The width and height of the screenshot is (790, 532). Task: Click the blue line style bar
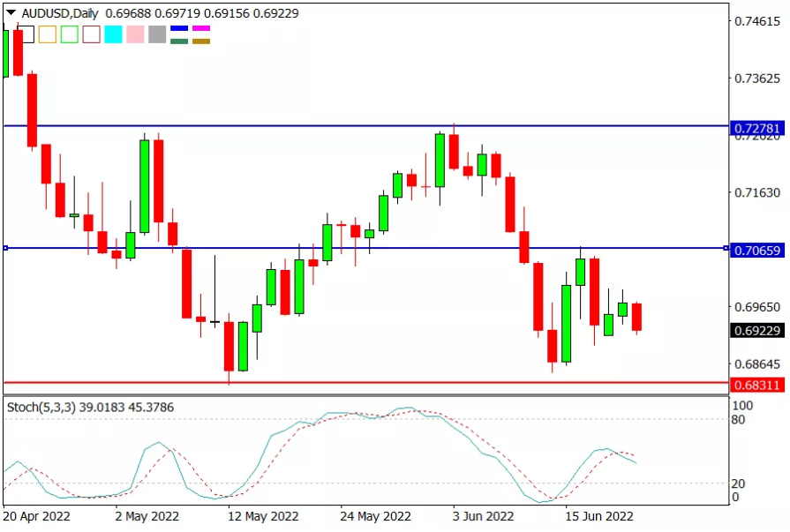pos(179,29)
